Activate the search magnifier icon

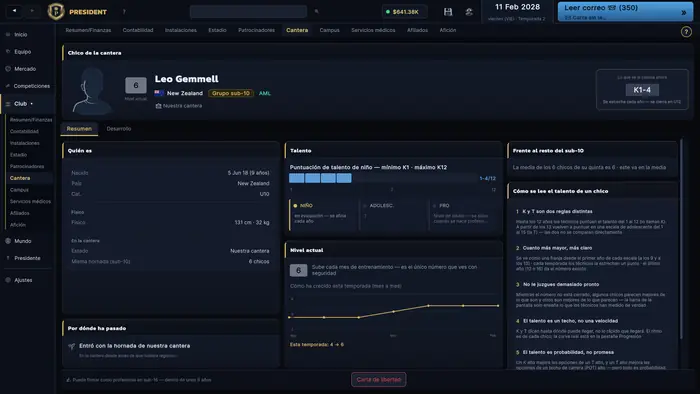(x=317, y=12)
